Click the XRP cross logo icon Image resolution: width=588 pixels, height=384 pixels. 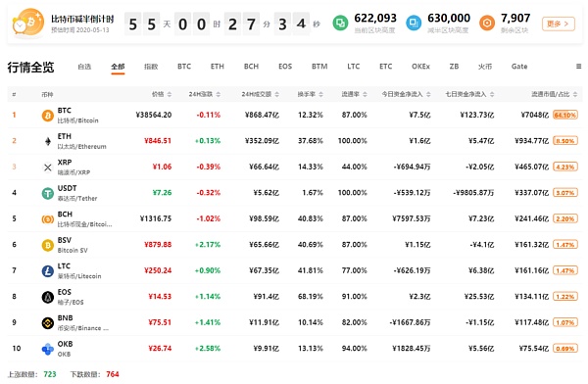coord(48,168)
